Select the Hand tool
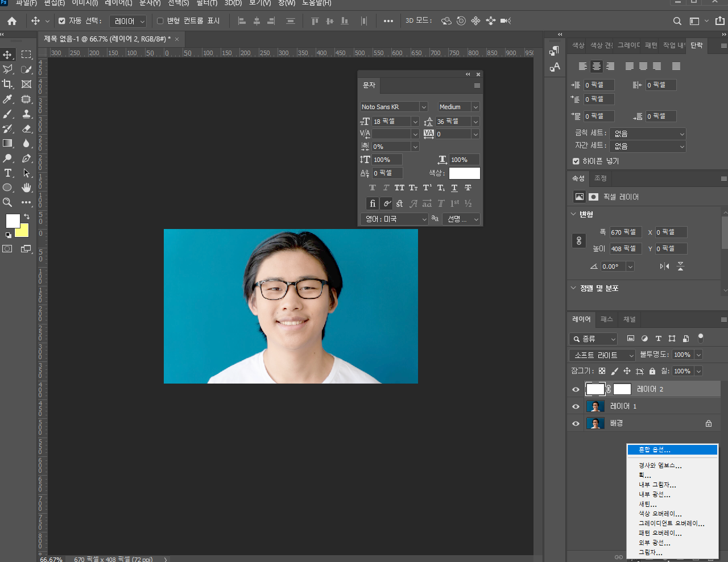 [x=26, y=188]
